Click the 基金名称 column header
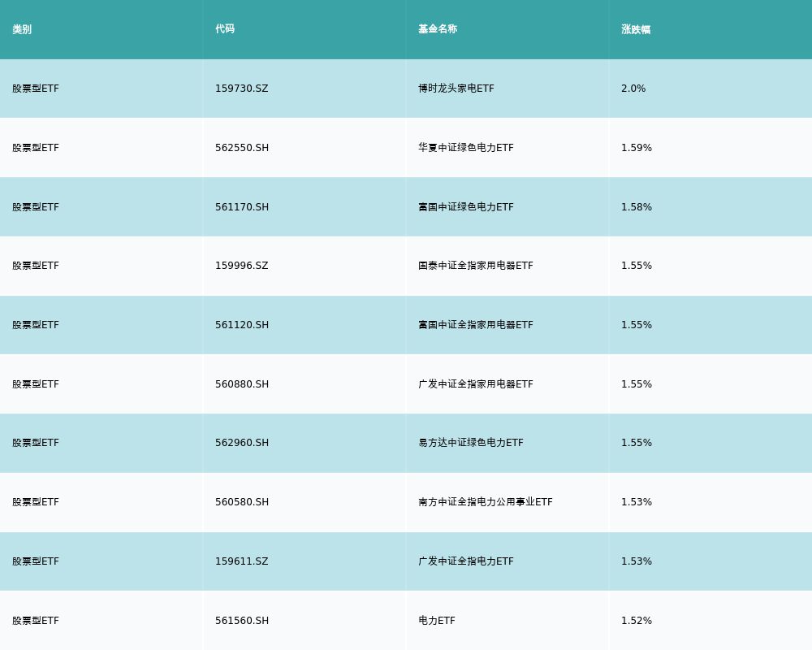 438,29
